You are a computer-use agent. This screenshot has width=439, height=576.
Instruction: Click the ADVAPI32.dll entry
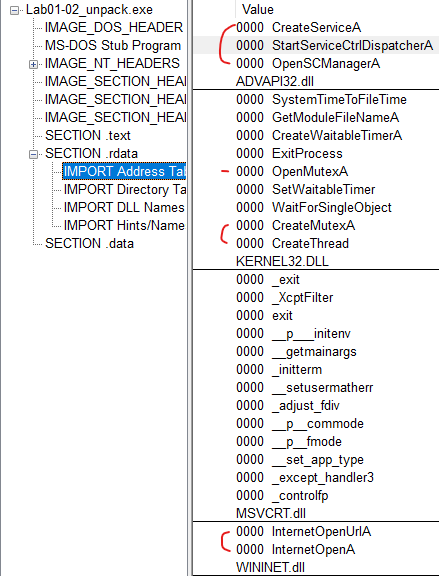click(x=275, y=82)
